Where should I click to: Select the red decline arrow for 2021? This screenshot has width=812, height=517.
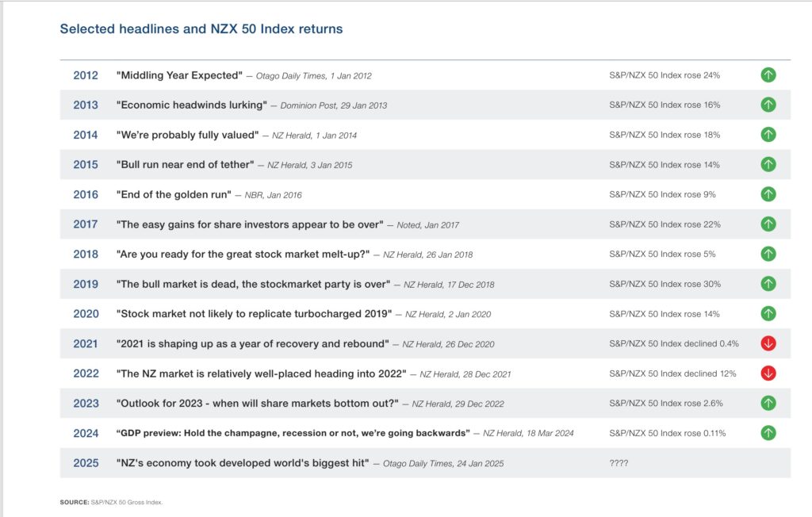[768, 343]
